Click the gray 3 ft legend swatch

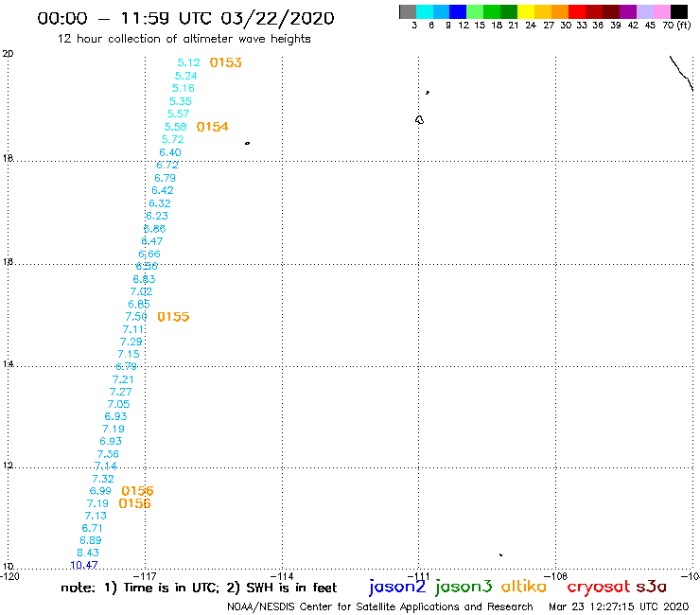(408, 11)
